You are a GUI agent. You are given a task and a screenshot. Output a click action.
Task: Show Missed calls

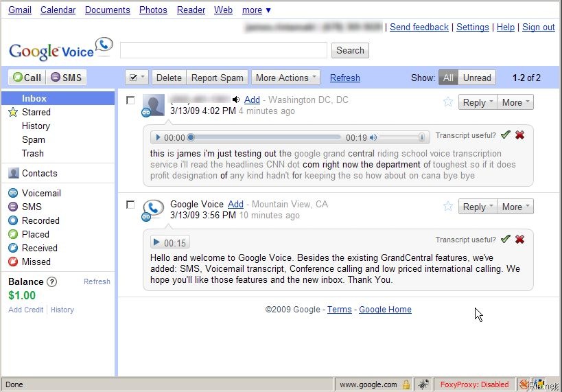36,262
